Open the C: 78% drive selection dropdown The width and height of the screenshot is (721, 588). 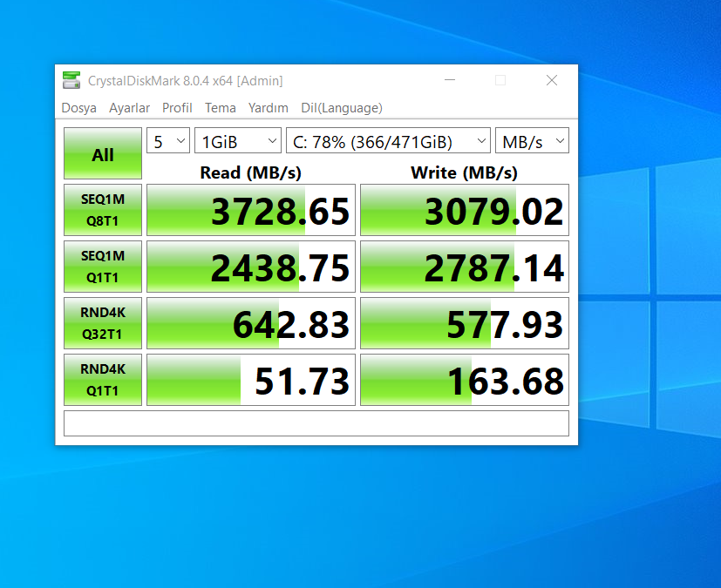388,140
